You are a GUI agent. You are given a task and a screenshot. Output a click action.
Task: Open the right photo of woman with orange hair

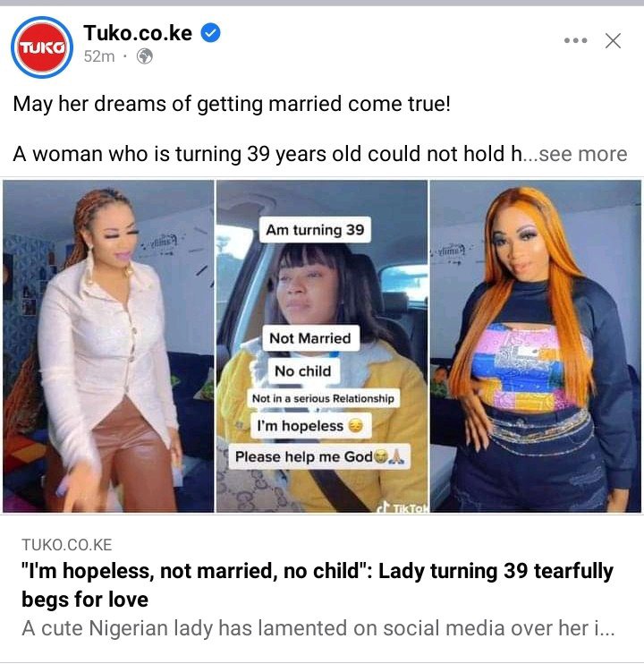pos(535,346)
